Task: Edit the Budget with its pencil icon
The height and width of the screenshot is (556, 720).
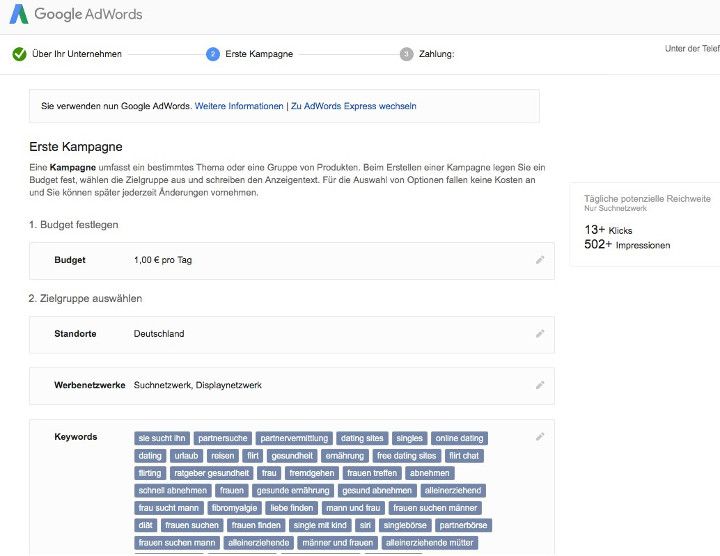Action: [540, 260]
